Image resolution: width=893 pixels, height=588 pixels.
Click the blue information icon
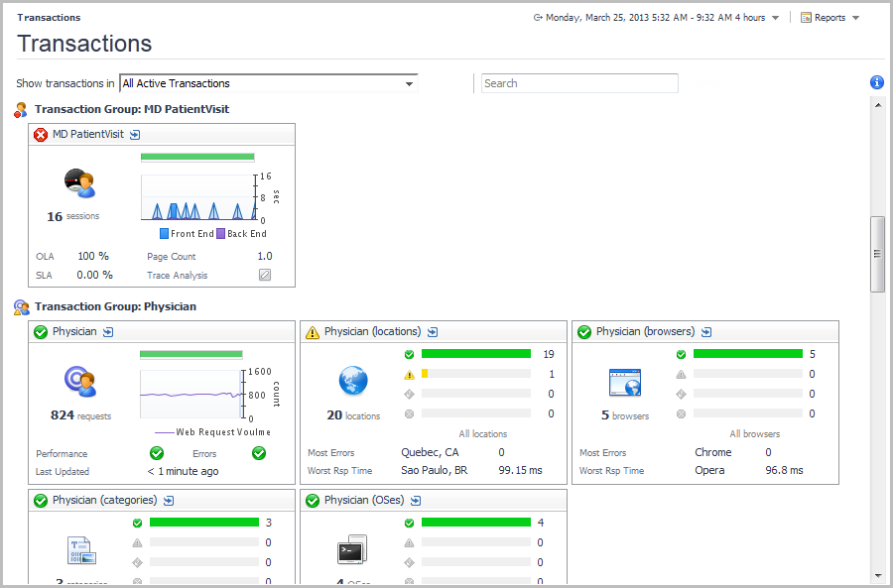point(876,83)
